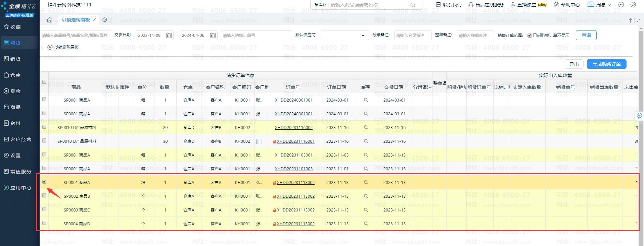Check the select-all checkbox in table header
Image resolution: width=644 pixels, height=246 pixels.
click(x=44, y=82)
